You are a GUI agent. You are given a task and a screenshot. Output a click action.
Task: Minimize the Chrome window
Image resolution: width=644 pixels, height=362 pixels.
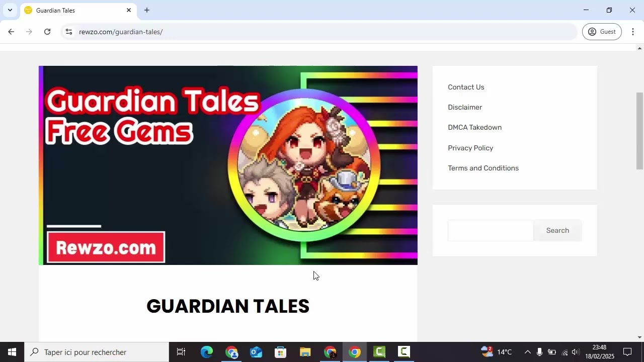tap(586, 10)
